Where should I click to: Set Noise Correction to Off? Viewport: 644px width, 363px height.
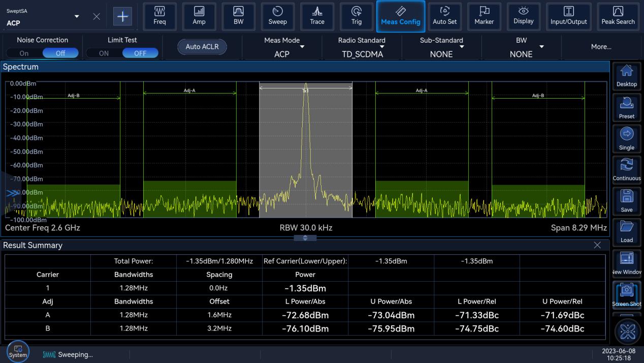[60, 53]
